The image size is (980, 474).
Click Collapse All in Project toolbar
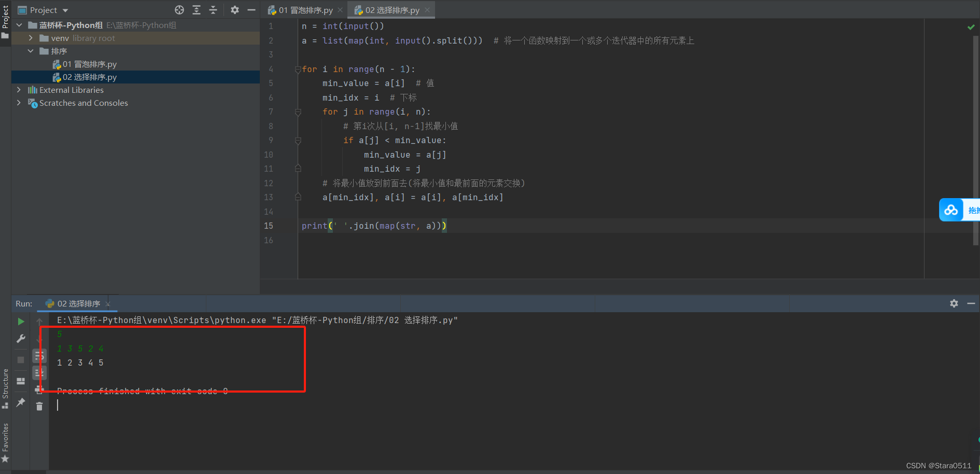coord(213,10)
